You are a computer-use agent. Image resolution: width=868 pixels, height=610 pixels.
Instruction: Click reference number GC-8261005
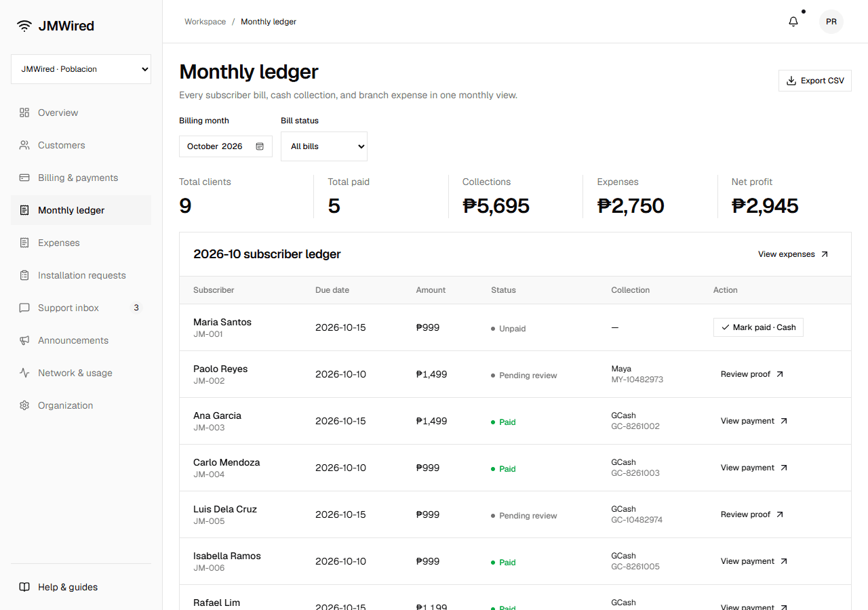635,567
